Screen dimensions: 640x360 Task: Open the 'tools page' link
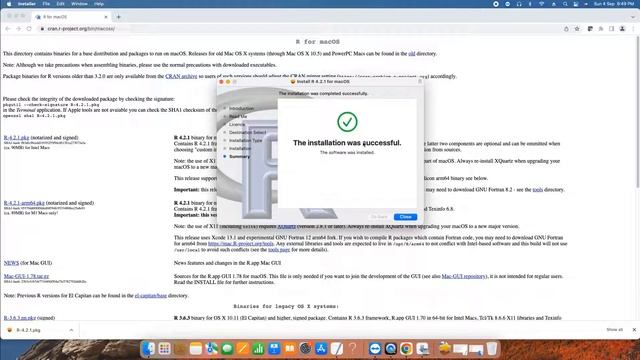tap(279, 249)
